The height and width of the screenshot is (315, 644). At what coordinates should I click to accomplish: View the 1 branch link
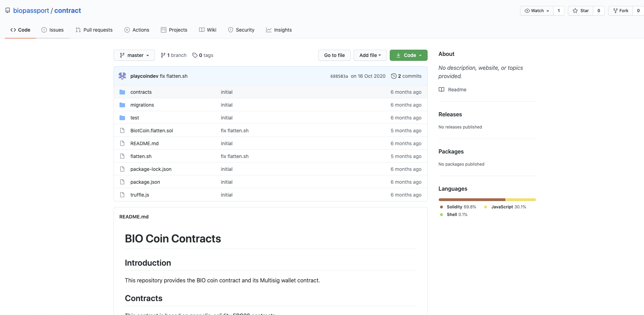(x=174, y=55)
